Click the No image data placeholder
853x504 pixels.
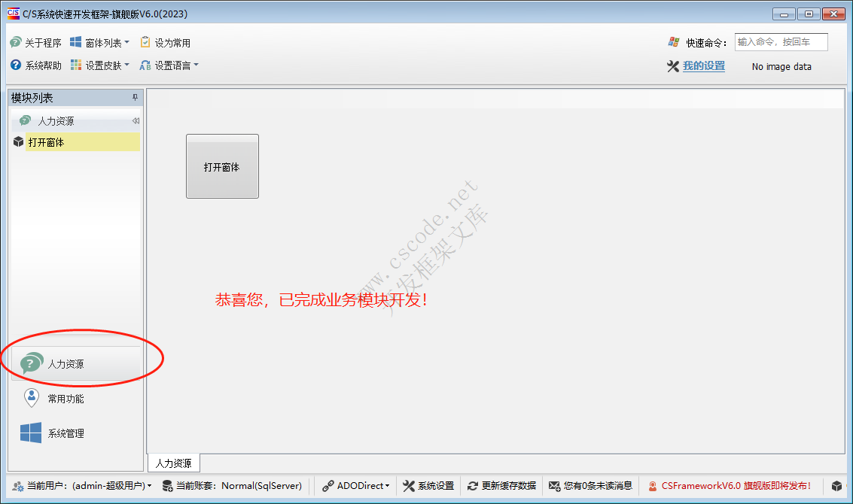[x=781, y=66]
